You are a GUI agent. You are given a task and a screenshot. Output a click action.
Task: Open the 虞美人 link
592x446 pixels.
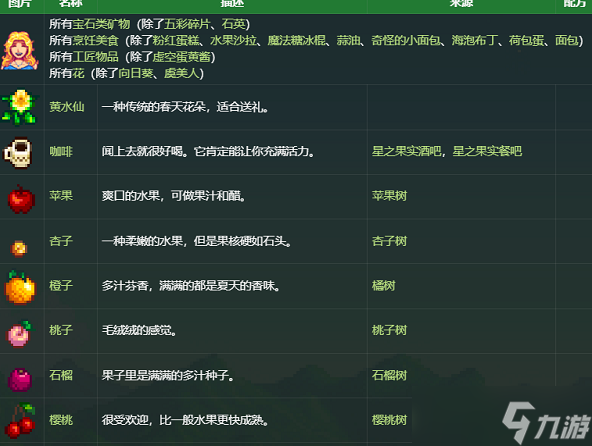click(x=181, y=73)
